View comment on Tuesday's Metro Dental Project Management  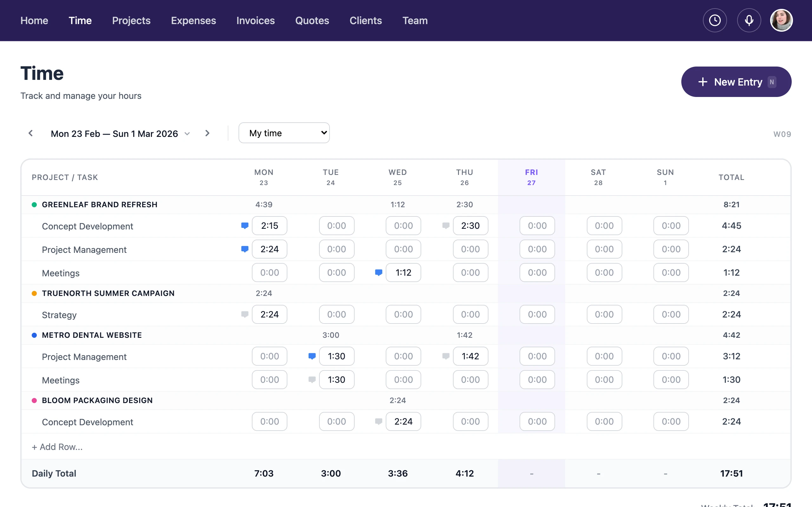tap(312, 356)
